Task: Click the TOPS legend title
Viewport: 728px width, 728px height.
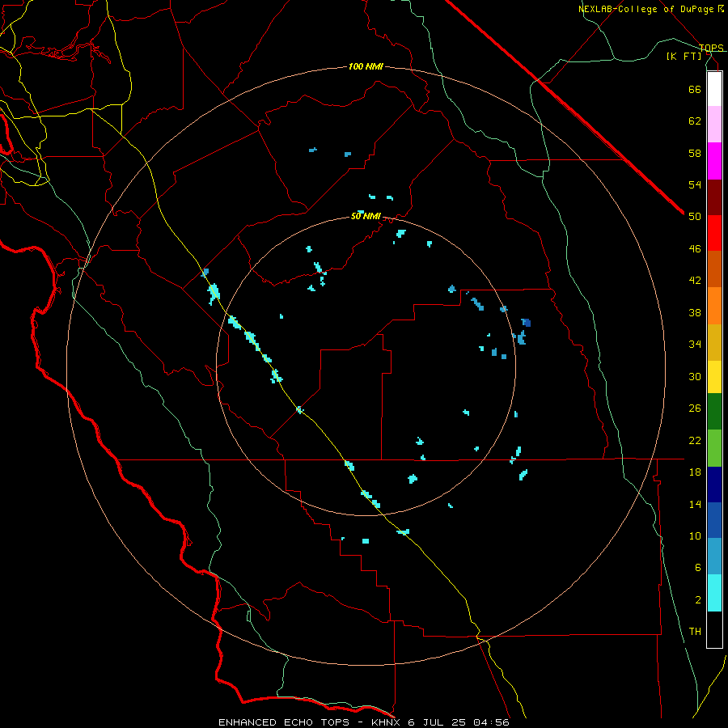Action: pos(711,48)
